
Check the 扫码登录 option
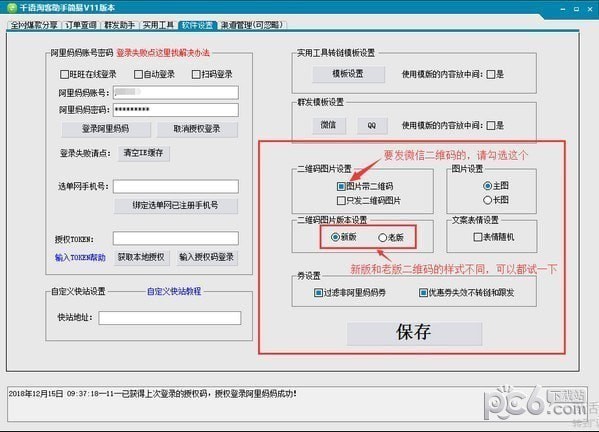196,74
